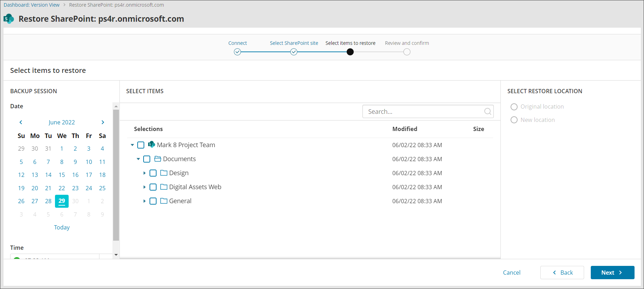Click the SharePoint logo icon in header
This screenshot has height=289, width=644.
click(x=9, y=19)
